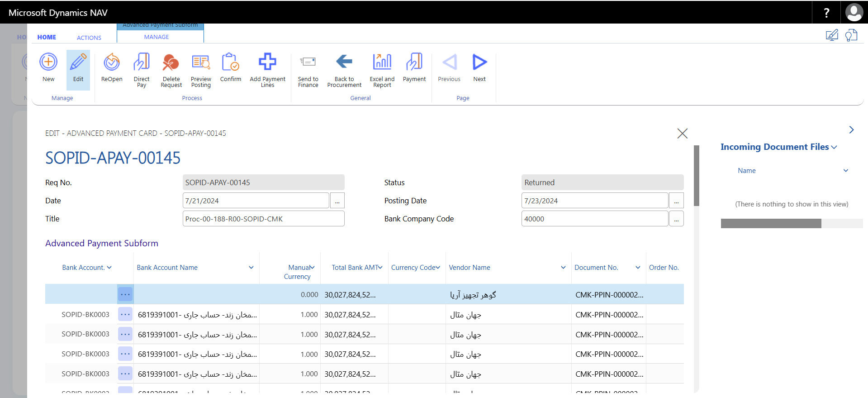This screenshot has height=398, width=868.
Task: Open Currency Code column dropdown
Action: coord(438,268)
